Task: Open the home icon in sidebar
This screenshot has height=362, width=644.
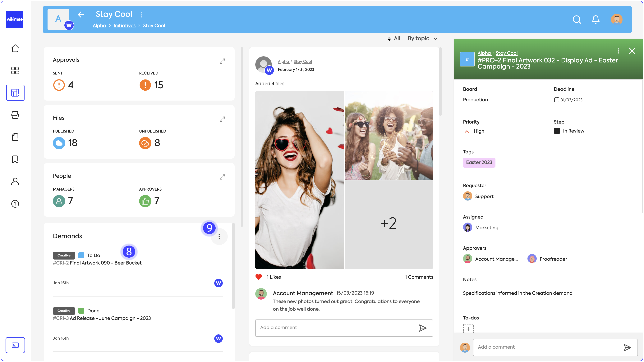Action: (15, 48)
